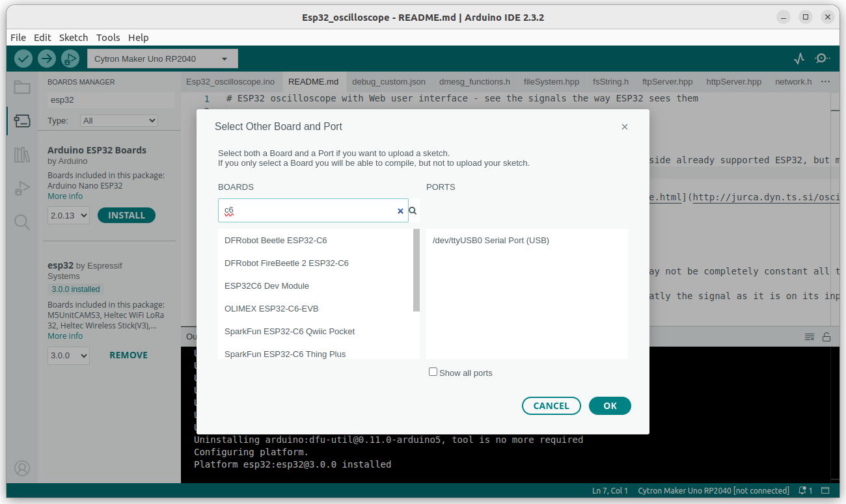Click the magnifier icon in board search
This screenshot has width=846, height=504.
413,211
